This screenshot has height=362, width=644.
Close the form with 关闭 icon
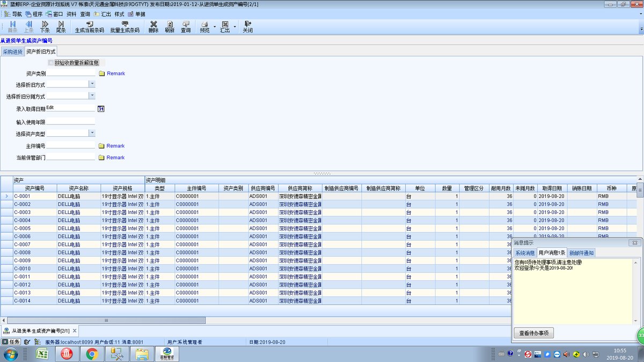[x=247, y=27]
